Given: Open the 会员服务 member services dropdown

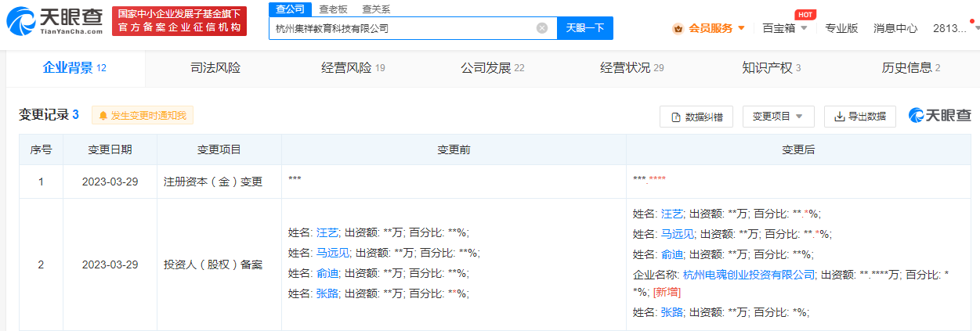Looking at the screenshot, I should pyautogui.click(x=709, y=28).
